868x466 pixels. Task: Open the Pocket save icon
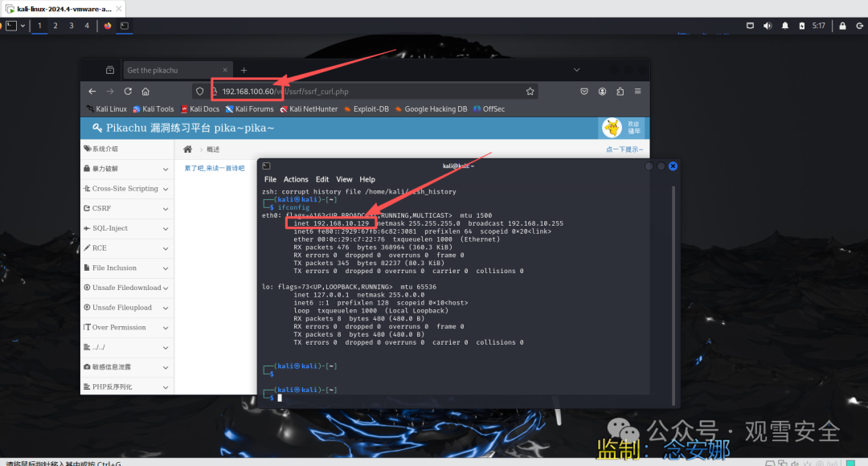[x=584, y=92]
